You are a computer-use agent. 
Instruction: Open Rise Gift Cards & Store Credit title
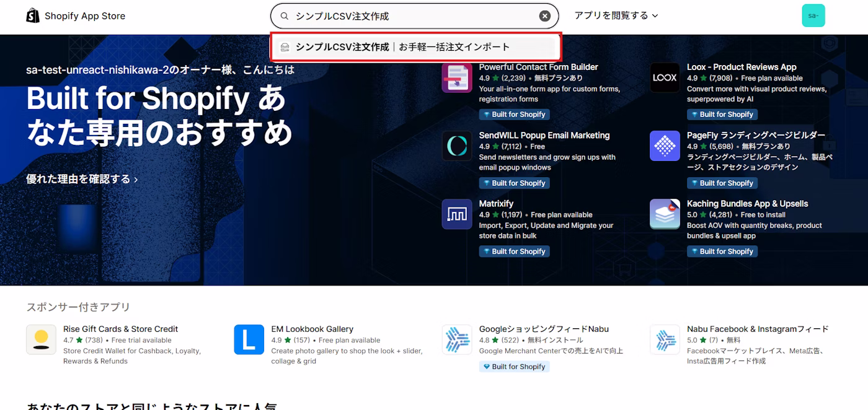coord(120,329)
